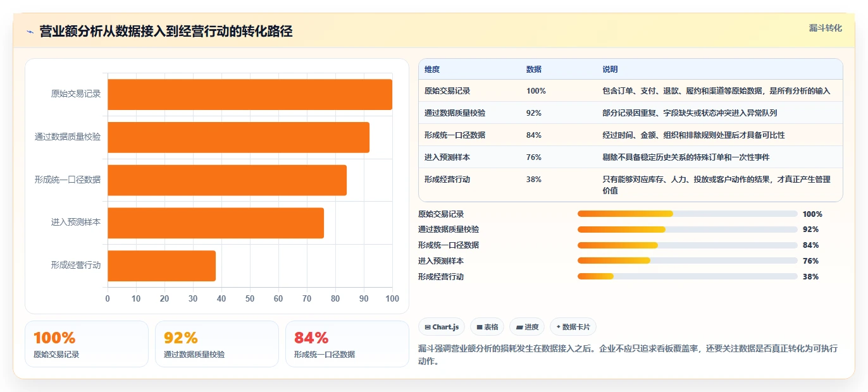This screenshot has width=868, height=392.
Task: Click the 形成统一口径数据 bar in chart
Action: click(227, 180)
